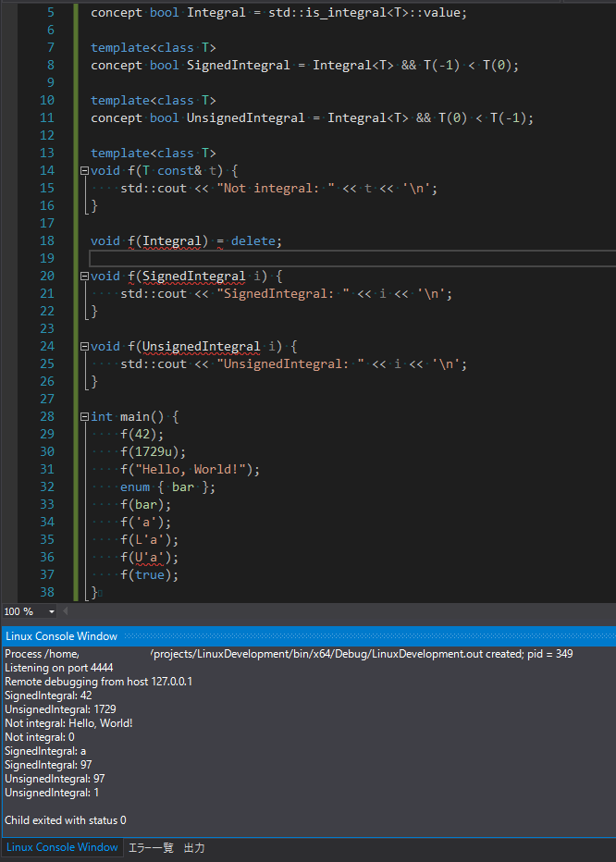The width and height of the screenshot is (616, 862).
Task: Click 'delete' keyword on line 18
Action: [x=253, y=240]
